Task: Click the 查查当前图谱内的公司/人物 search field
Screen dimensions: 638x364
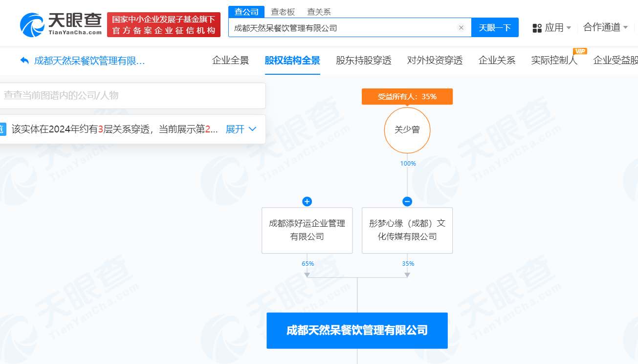Action: 132,95
